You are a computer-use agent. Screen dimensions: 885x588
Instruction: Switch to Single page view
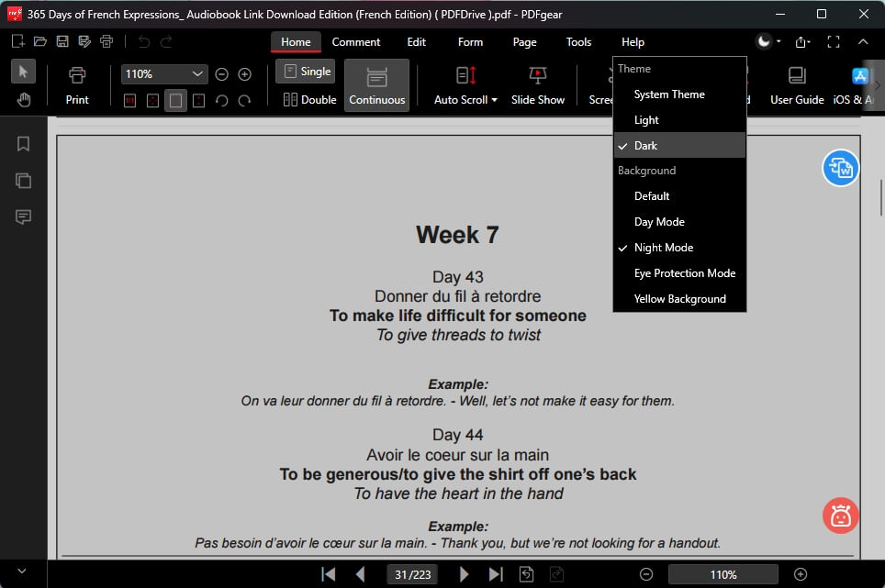click(x=306, y=72)
